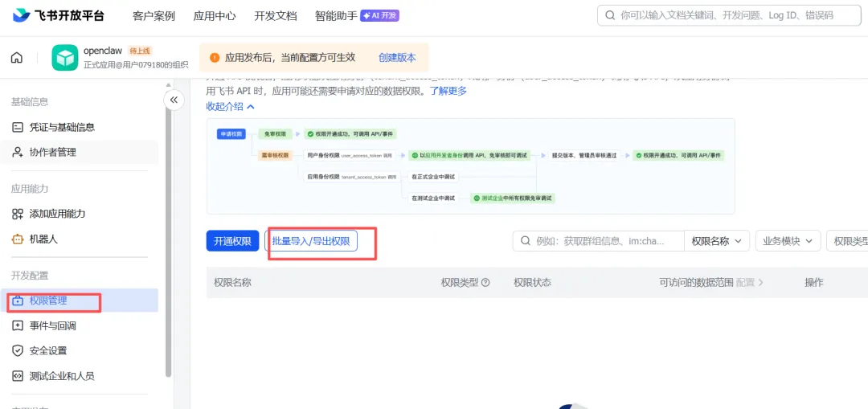This screenshot has height=409, width=868.
Task: Collapse the sidebar with double-chevron button
Action: point(174,100)
